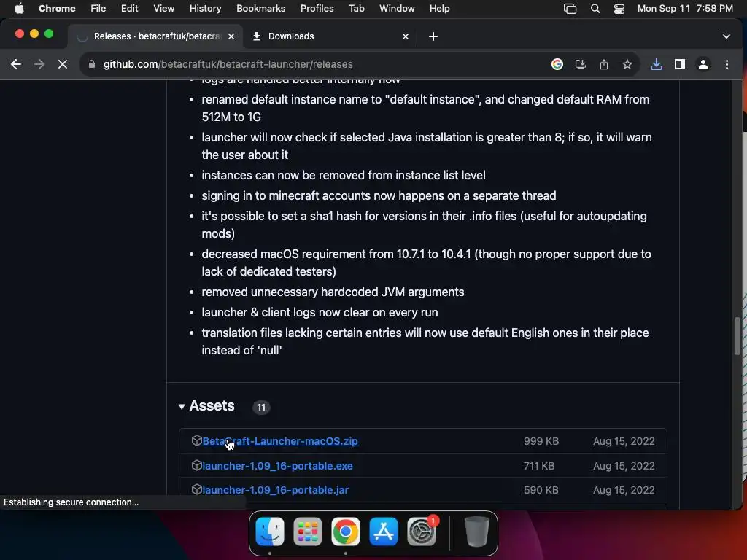Open the Tab menu
Image resolution: width=747 pixels, height=560 pixels.
click(356, 9)
